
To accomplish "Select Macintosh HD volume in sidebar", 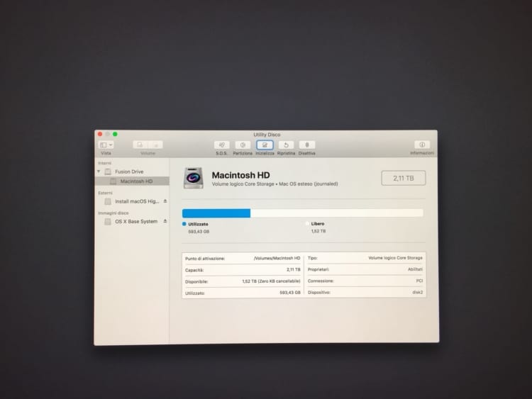I will pyautogui.click(x=136, y=181).
